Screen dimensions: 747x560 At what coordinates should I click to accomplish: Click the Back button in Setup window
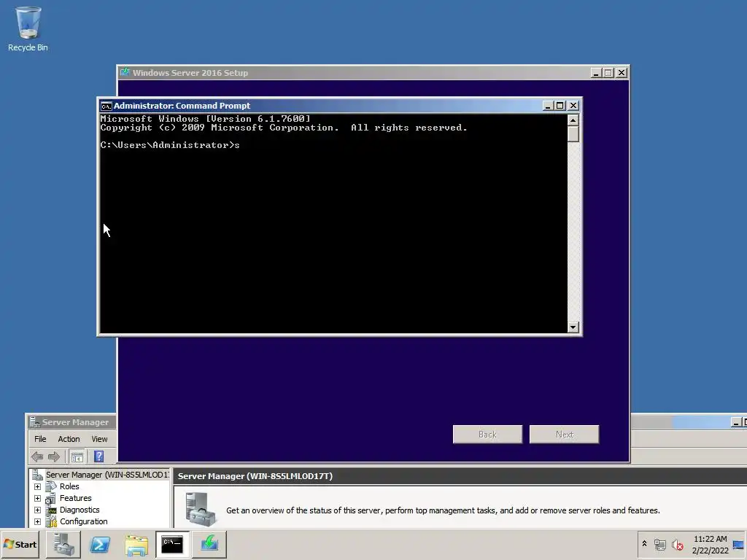pos(487,435)
